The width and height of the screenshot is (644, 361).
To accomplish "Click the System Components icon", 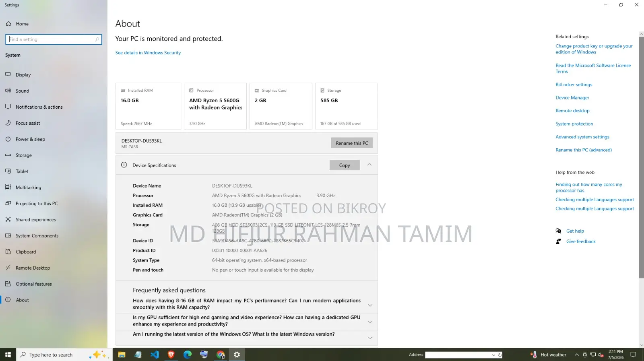I will click(x=8, y=235).
